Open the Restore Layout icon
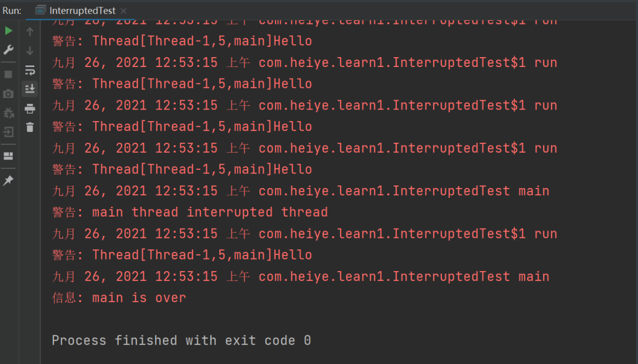The width and height of the screenshot is (638, 364). (x=8, y=156)
